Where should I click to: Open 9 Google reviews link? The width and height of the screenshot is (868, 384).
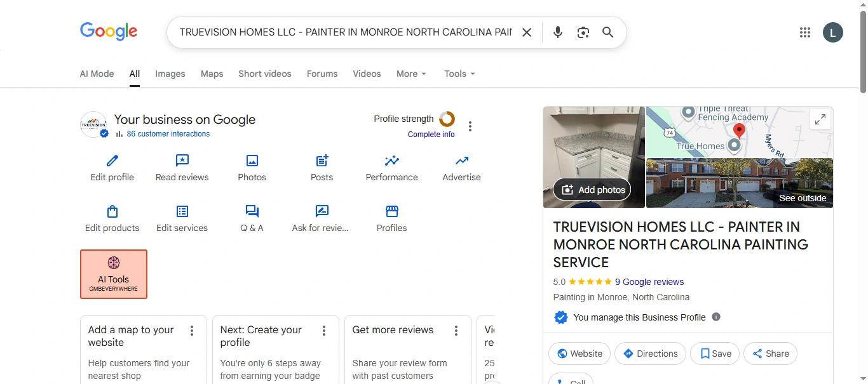pyautogui.click(x=649, y=282)
